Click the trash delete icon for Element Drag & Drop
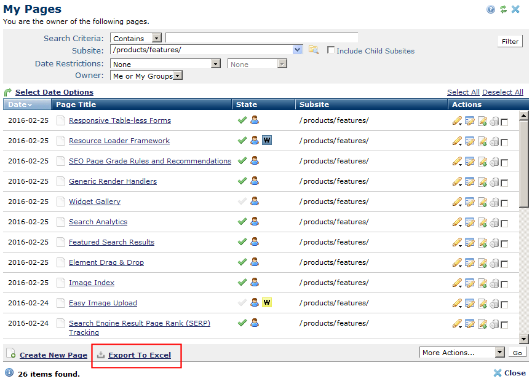This screenshot has height=392, width=532. click(494, 263)
